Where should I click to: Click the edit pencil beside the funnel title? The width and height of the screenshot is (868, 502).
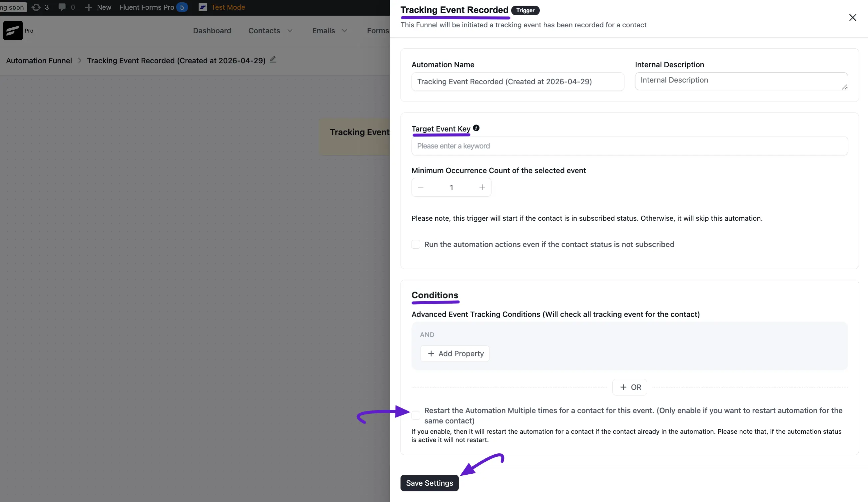pyautogui.click(x=273, y=60)
